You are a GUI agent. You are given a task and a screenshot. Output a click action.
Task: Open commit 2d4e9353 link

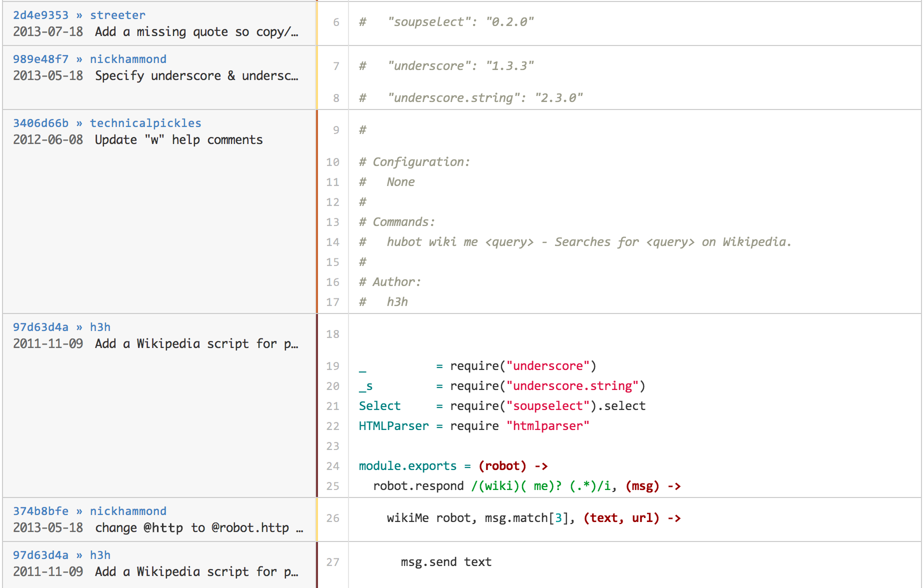pos(40,15)
